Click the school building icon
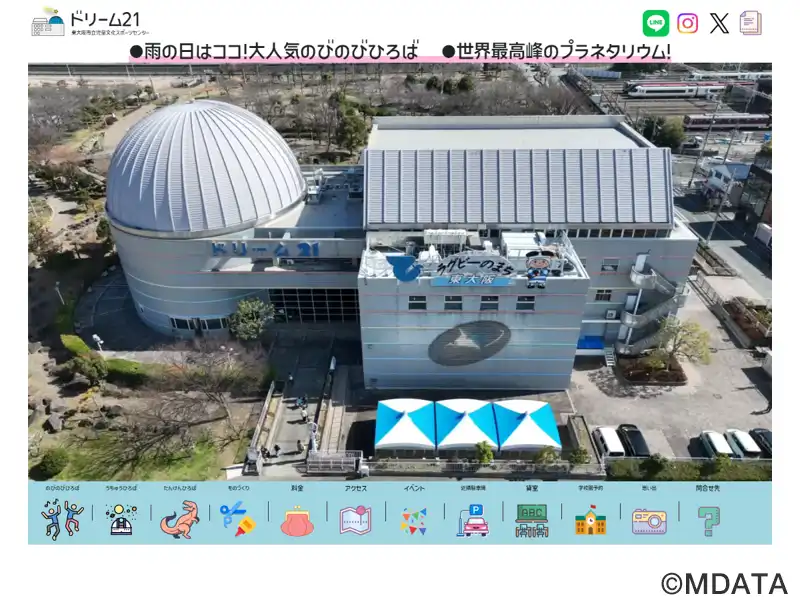The width and height of the screenshot is (800, 600). [590, 520]
